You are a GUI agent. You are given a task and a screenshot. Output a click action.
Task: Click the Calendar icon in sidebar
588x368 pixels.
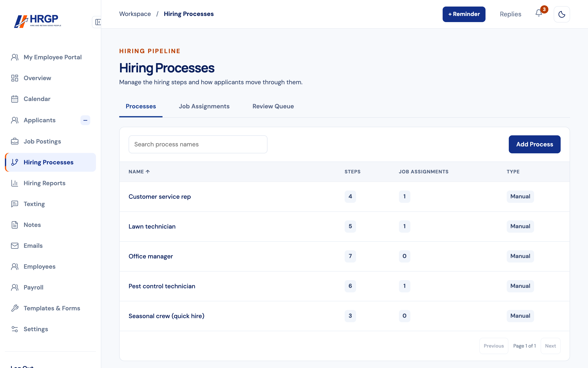coord(14,99)
